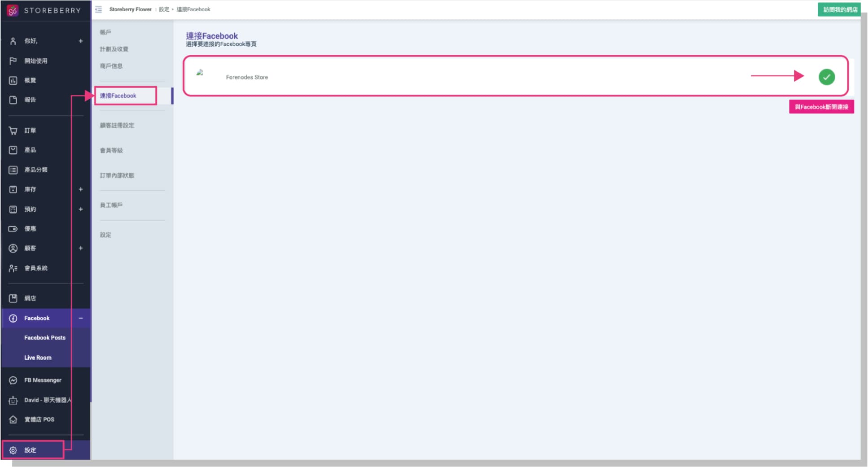This screenshot has width=868, height=467.
Task: Click the person icon beside 你好
Action: pyautogui.click(x=13, y=41)
